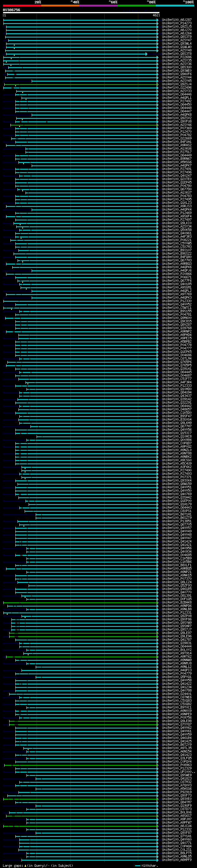Click hit label UniRef100_P07371
The image size is (197, 868).
click(x=177, y=477)
